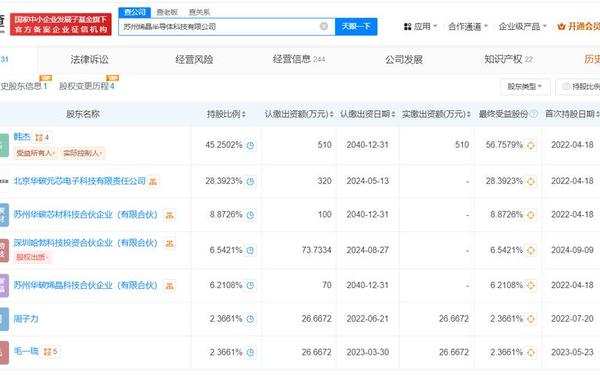Select the date cell 2024-09-09

[572, 250]
